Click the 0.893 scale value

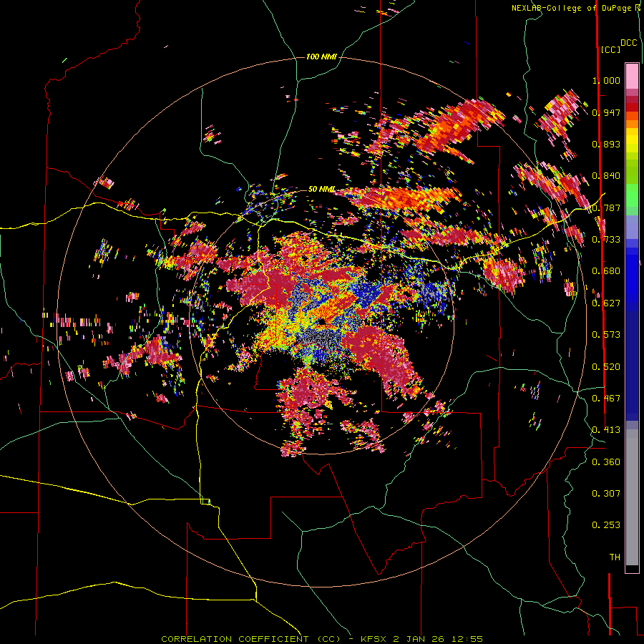pos(606,144)
